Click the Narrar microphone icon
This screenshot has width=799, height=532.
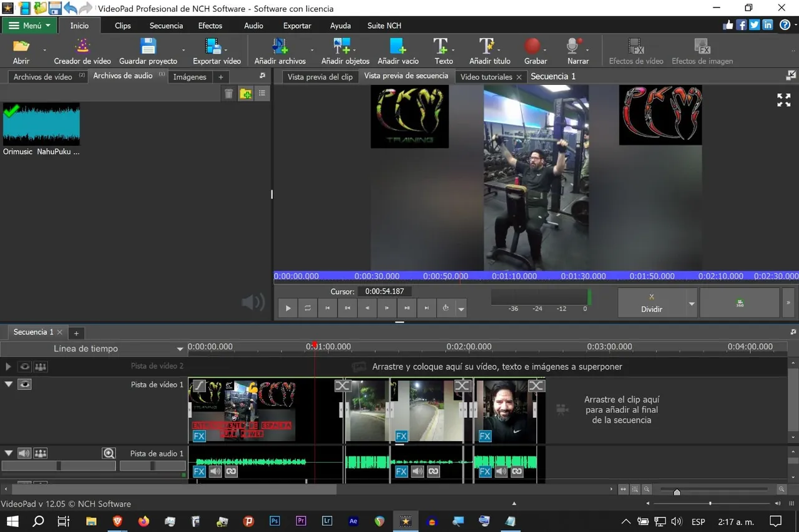pyautogui.click(x=574, y=47)
